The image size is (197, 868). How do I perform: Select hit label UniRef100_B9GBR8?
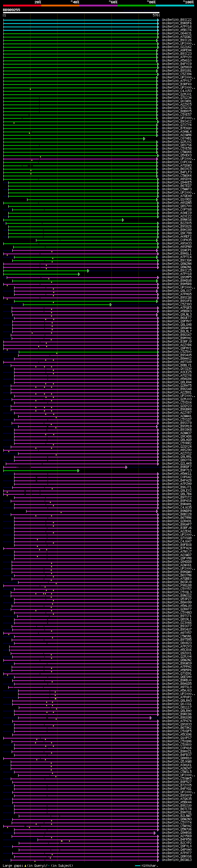tap(176, 410)
